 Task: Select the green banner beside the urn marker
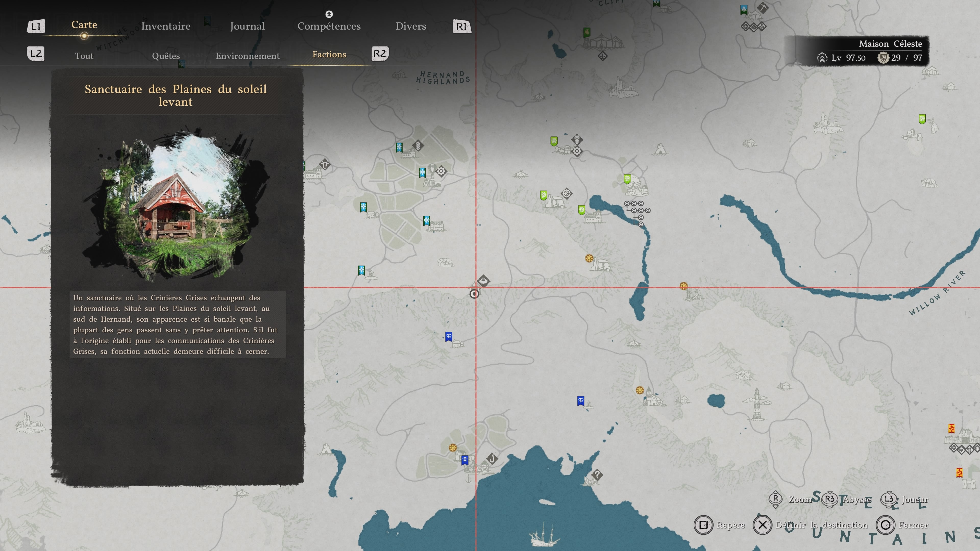[x=554, y=142]
